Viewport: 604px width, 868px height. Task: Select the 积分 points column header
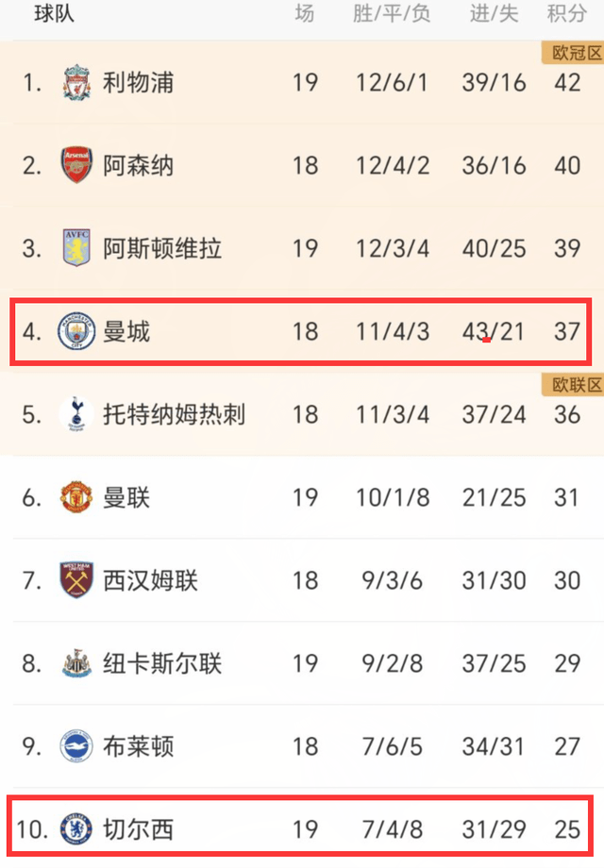pyautogui.click(x=567, y=14)
